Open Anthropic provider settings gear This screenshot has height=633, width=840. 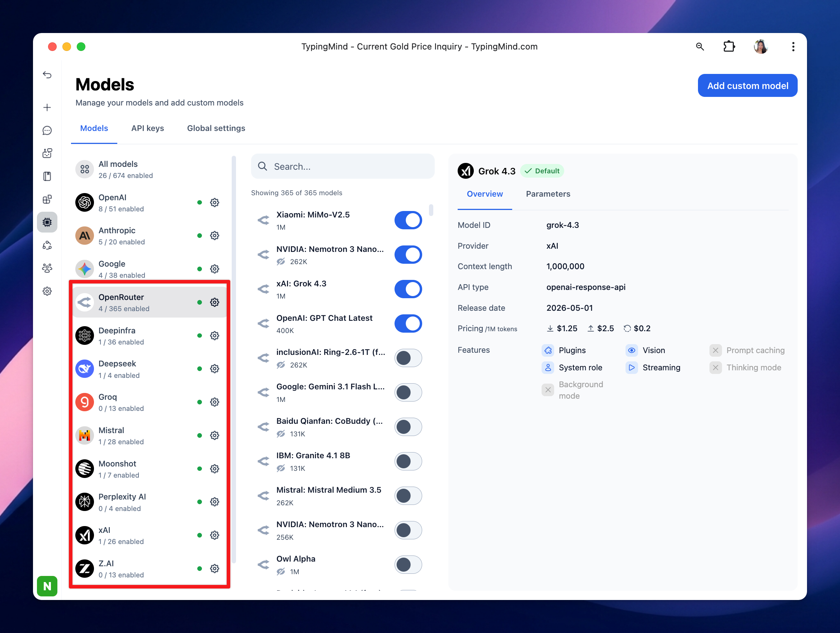click(214, 235)
